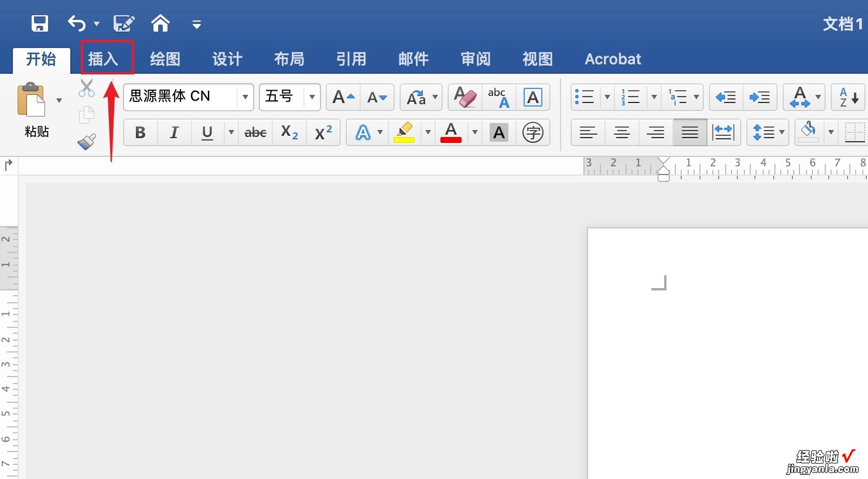The width and height of the screenshot is (868, 479).
Task: Click the Numbering list icon
Action: tap(631, 97)
